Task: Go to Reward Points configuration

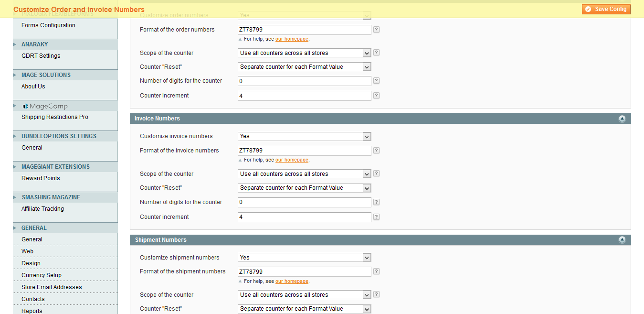Action: coord(41,178)
